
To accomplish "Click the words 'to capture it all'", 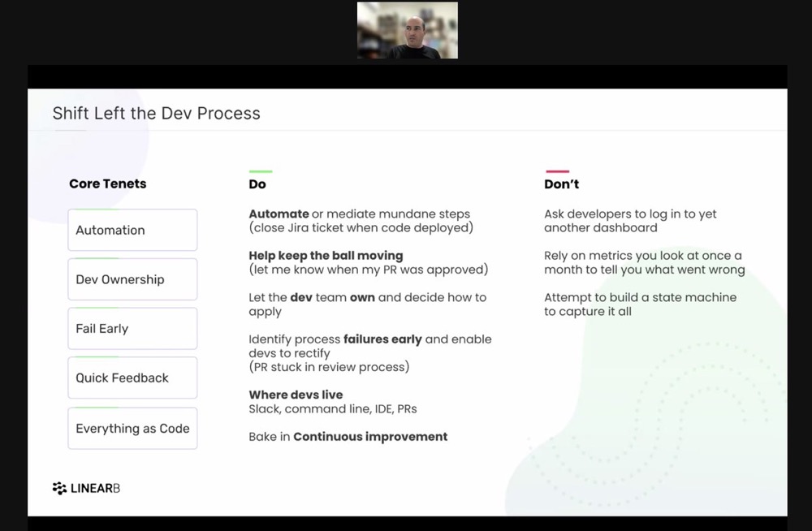I will pos(588,312).
